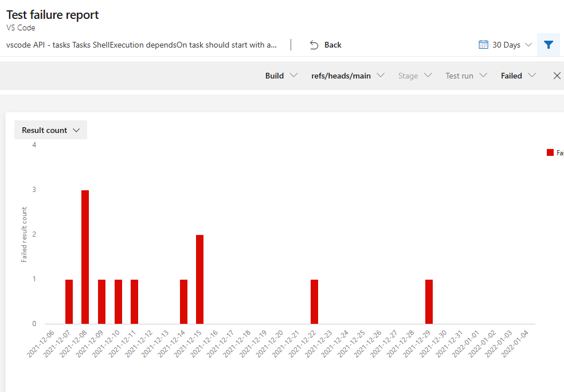Click the y-axis value 3

(x=34, y=190)
